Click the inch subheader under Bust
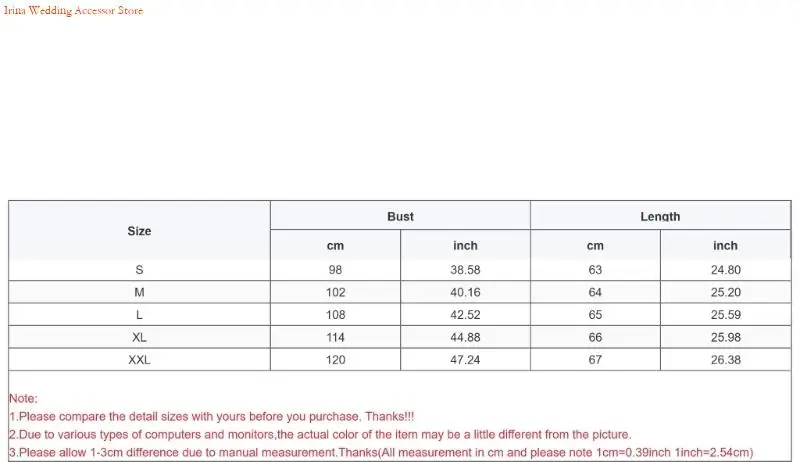The image size is (800, 462). [465, 245]
